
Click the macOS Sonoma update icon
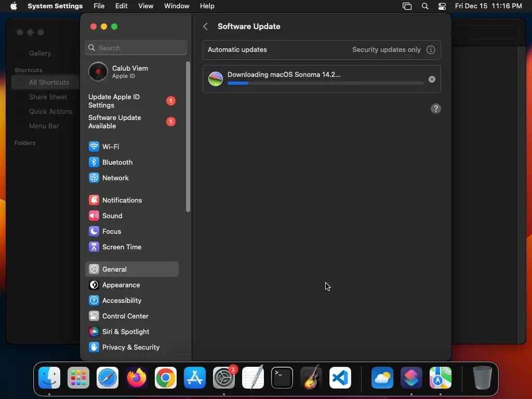tap(216, 79)
